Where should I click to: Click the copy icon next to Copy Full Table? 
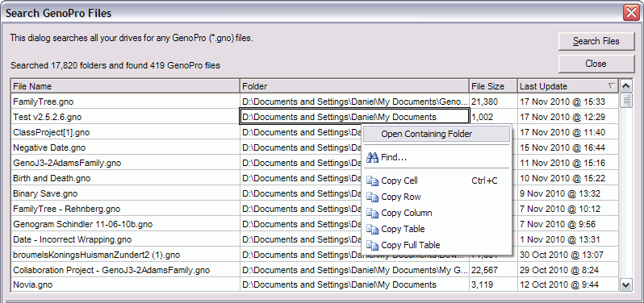pos(372,245)
